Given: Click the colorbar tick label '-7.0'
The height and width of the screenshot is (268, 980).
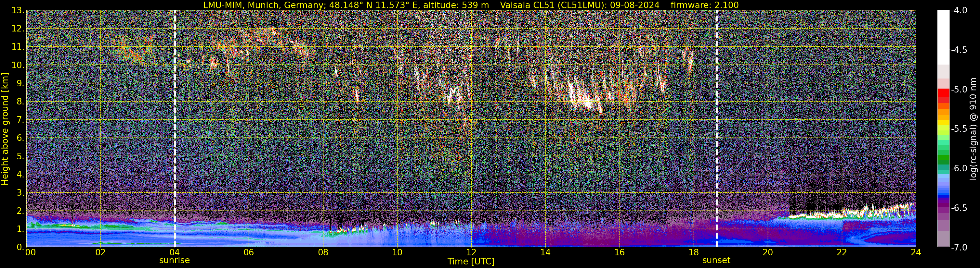Looking at the screenshot, I should (959, 247).
